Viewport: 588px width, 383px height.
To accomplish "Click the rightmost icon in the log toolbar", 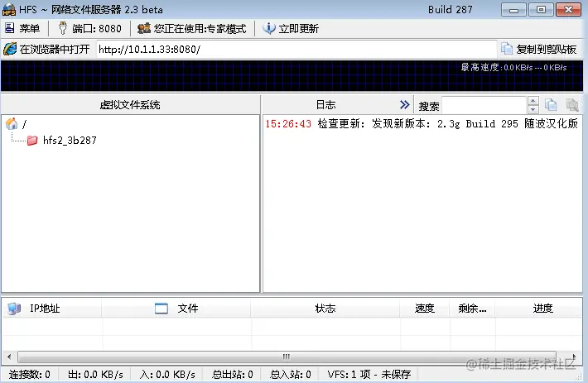I will [572, 105].
